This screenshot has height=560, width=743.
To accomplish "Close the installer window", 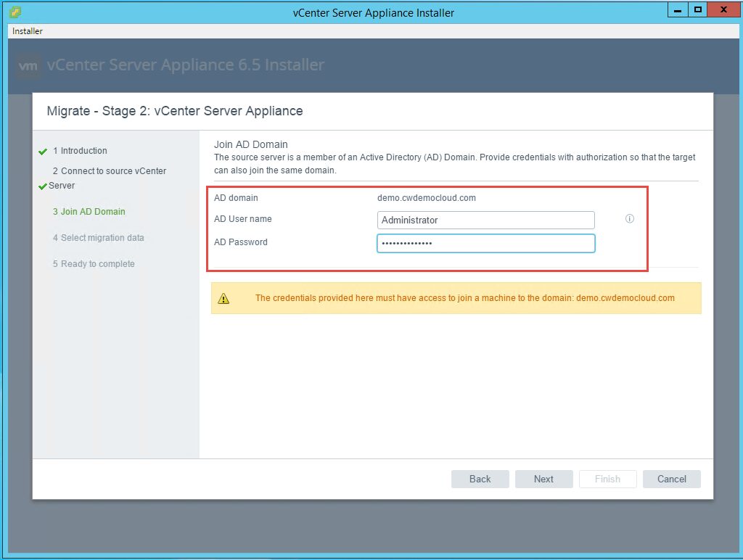I will (723, 10).
